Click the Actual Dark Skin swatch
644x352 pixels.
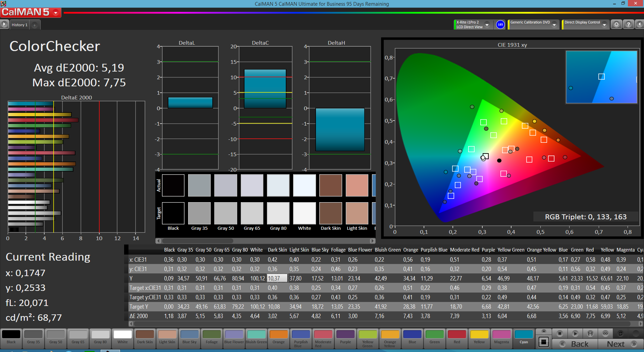(x=331, y=185)
